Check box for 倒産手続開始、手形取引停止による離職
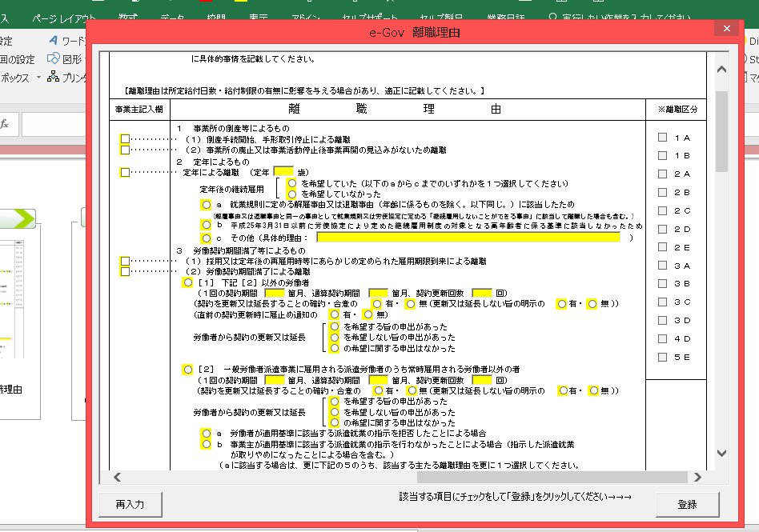This screenshot has width=759, height=532. [x=125, y=139]
